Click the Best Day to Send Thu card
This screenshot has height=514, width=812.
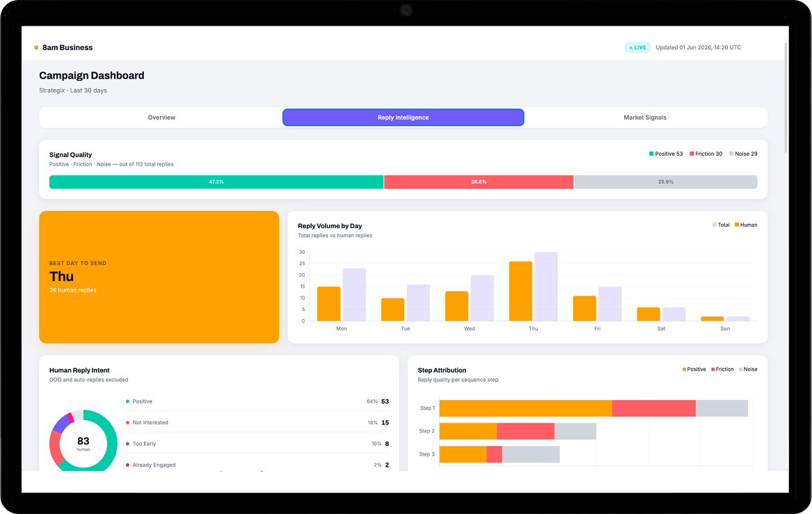pyautogui.click(x=159, y=277)
